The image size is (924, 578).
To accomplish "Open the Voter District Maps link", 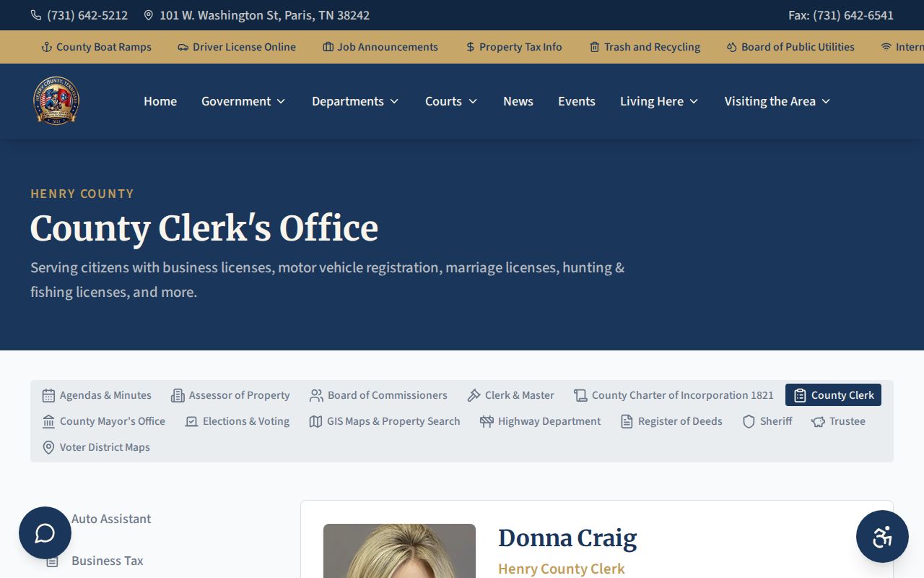I will click(96, 447).
